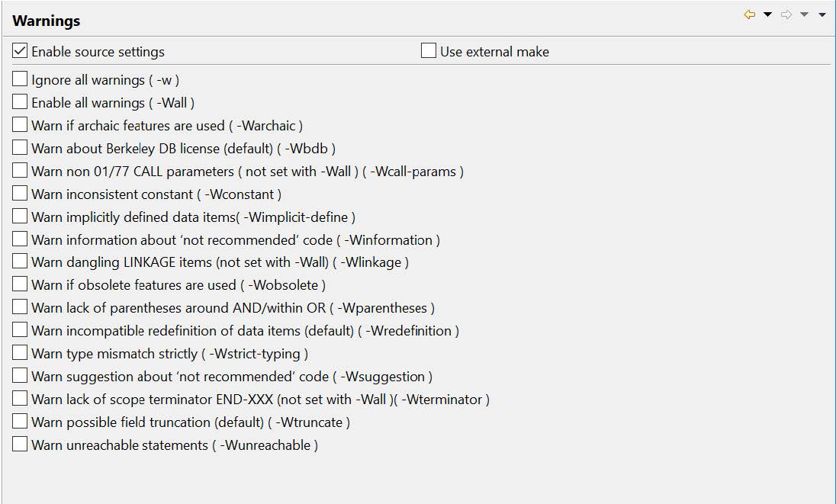The height and width of the screenshot is (504, 836).
Task: Uncheck Enable source settings
Action: [x=21, y=52]
